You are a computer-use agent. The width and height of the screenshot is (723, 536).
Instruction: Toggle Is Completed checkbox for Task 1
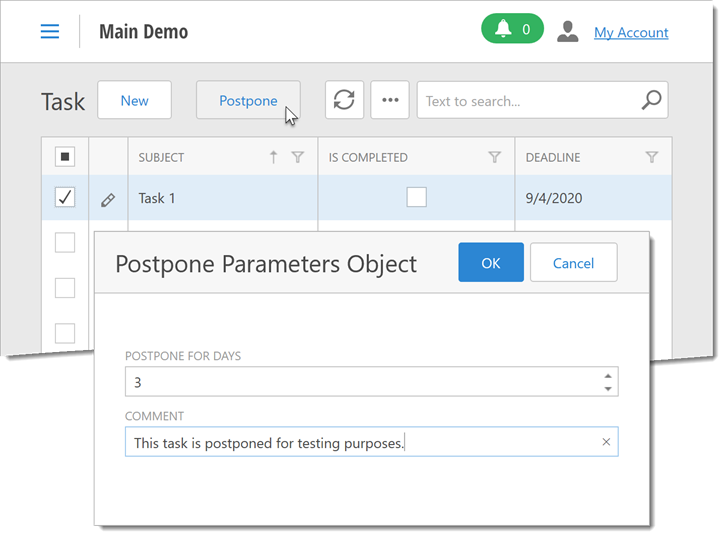[416, 197]
